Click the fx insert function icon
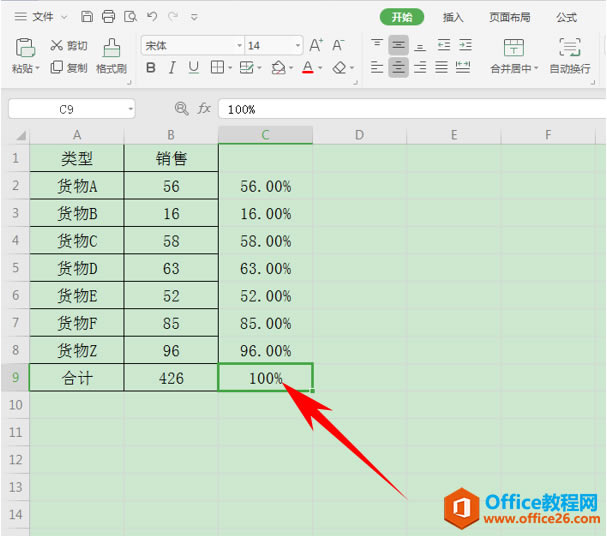Screen dimensions: 607x536 tap(204, 109)
